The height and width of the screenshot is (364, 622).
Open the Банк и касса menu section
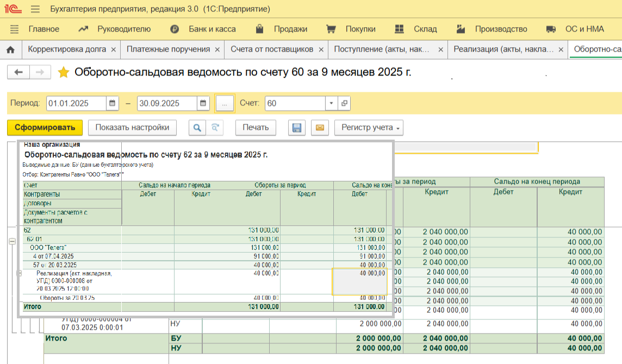pyautogui.click(x=212, y=29)
